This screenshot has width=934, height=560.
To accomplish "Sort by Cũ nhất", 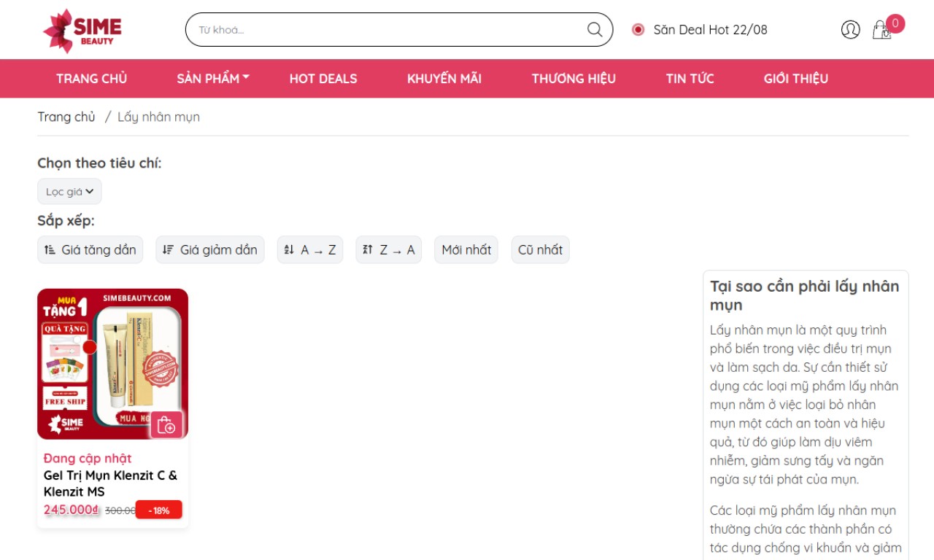I will (x=540, y=249).
